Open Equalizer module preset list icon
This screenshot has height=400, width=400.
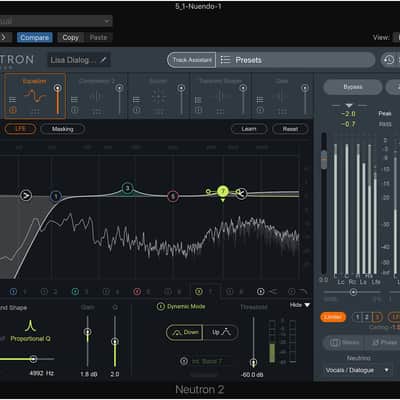click(x=12, y=100)
